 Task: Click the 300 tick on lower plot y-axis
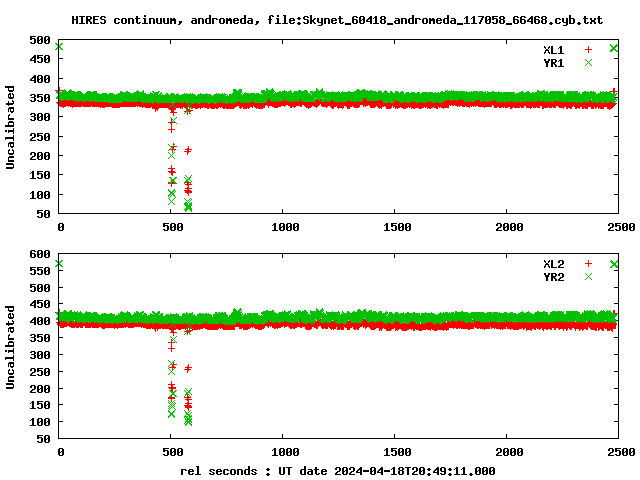40,355
